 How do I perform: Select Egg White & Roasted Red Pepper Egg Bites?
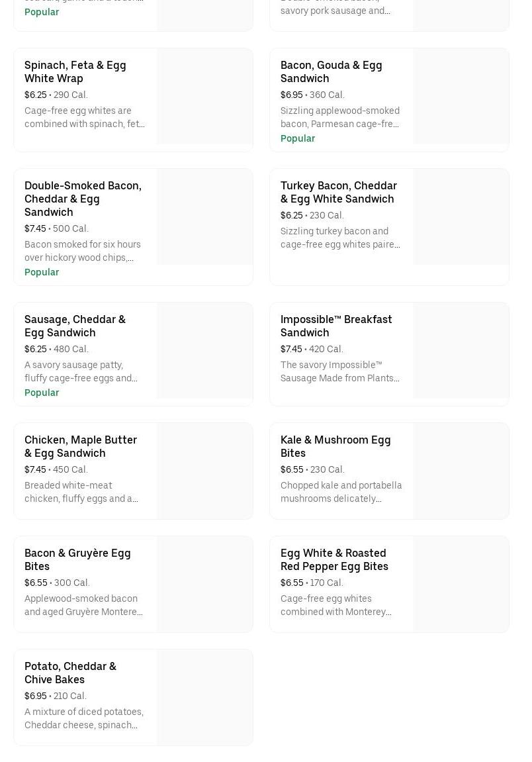tap(334, 559)
